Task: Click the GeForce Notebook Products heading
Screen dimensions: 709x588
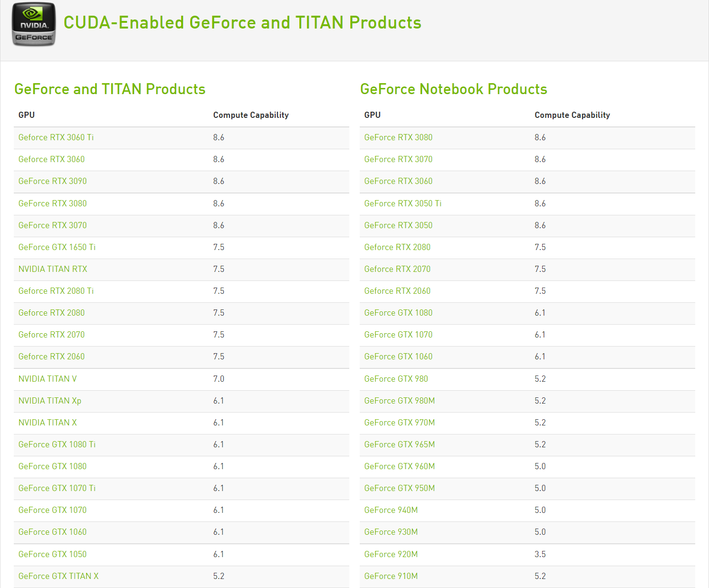Action: coord(454,89)
